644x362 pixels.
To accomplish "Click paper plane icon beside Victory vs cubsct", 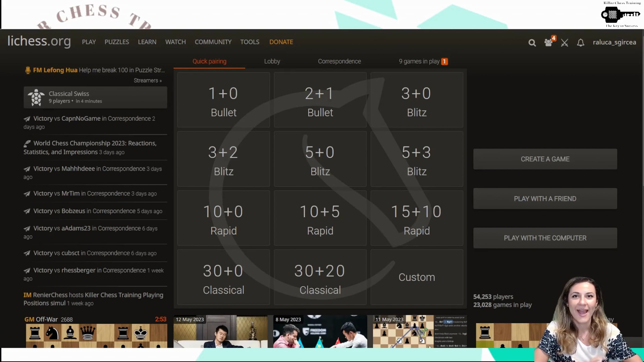I will [27, 253].
